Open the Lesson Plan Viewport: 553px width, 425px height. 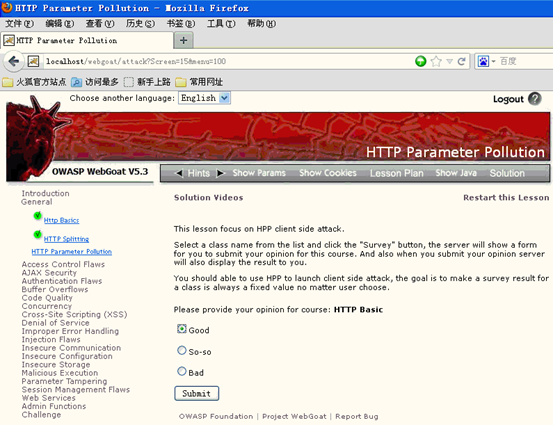[396, 173]
